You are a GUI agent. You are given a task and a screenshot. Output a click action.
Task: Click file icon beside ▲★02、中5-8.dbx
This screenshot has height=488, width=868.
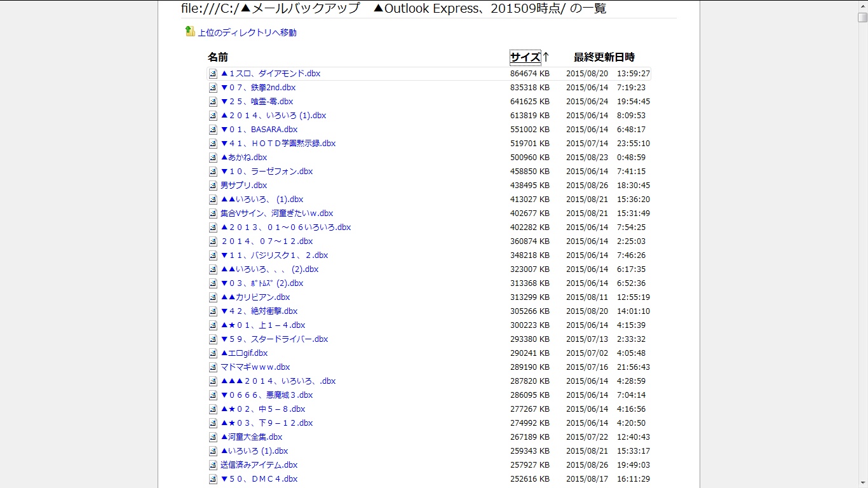214,409
